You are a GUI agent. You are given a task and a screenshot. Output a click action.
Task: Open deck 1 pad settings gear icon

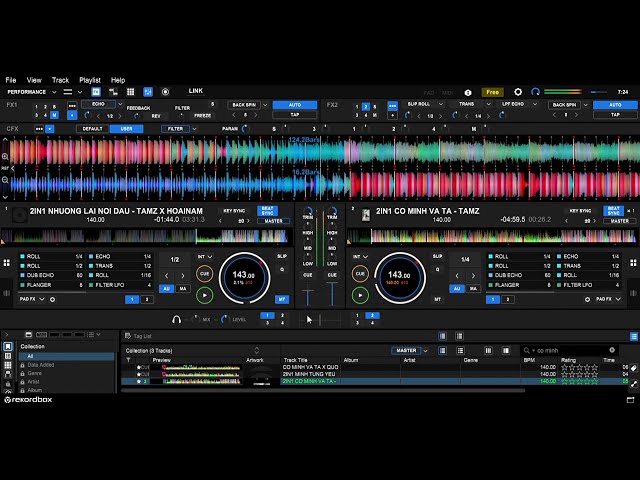point(53,300)
